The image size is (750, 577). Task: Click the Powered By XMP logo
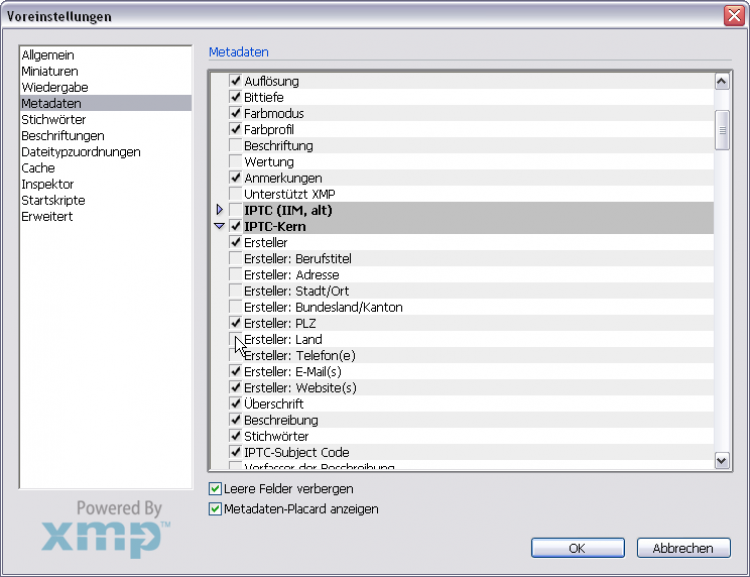coord(105,528)
